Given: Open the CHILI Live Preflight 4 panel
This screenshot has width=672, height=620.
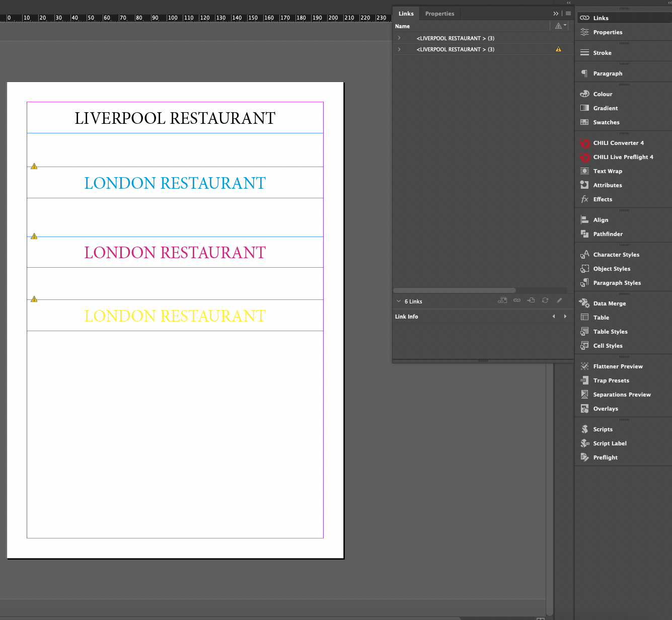Looking at the screenshot, I should coord(623,157).
